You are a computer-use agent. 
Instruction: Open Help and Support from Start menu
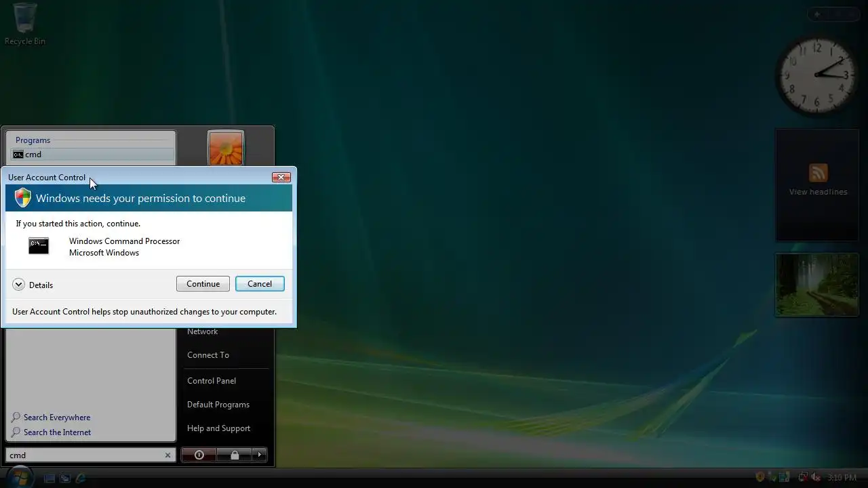(218, 428)
